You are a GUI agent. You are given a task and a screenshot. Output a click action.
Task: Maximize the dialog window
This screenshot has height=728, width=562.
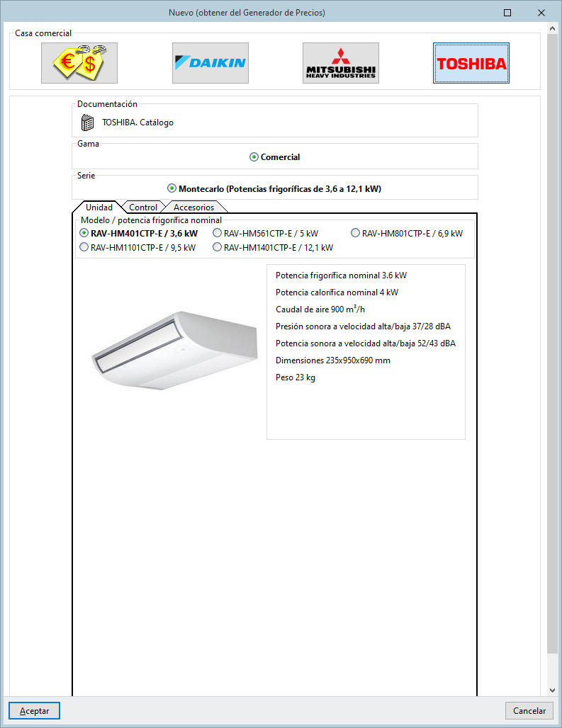tap(507, 13)
